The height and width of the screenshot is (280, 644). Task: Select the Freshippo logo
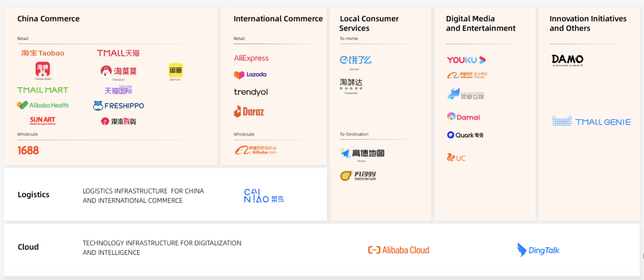tap(118, 106)
